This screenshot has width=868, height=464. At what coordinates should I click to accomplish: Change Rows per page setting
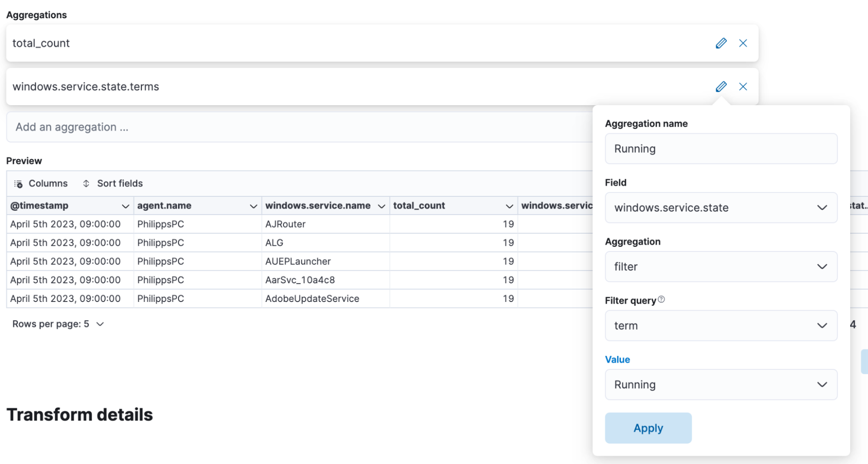pos(58,324)
